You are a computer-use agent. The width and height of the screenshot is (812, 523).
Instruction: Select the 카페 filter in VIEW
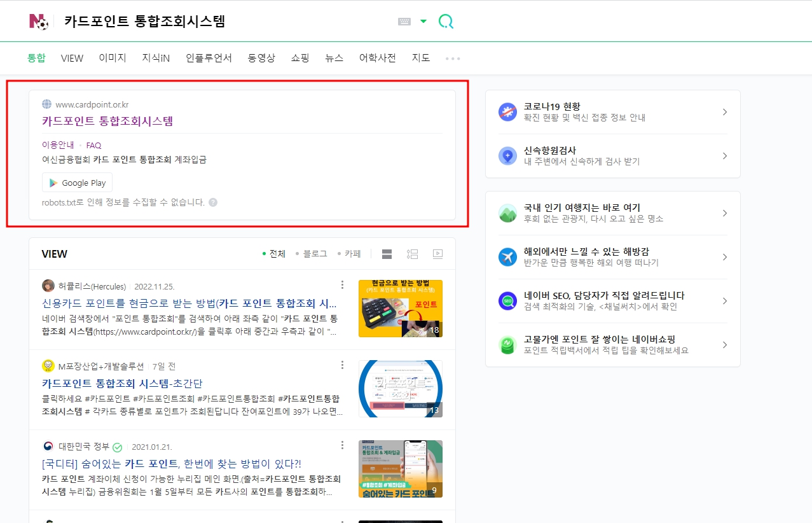pyautogui.click(x=349, y=253)
